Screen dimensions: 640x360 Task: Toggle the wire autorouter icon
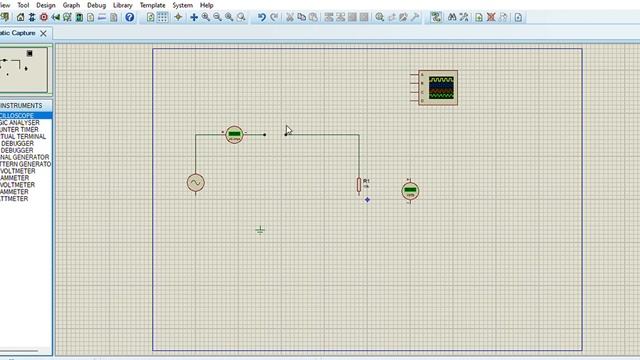[x=436, y=17]
